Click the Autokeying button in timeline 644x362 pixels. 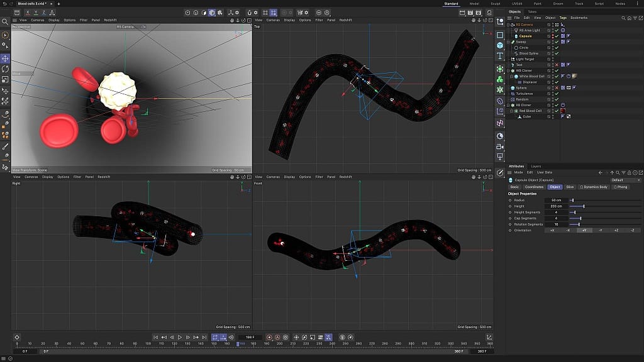277,337
